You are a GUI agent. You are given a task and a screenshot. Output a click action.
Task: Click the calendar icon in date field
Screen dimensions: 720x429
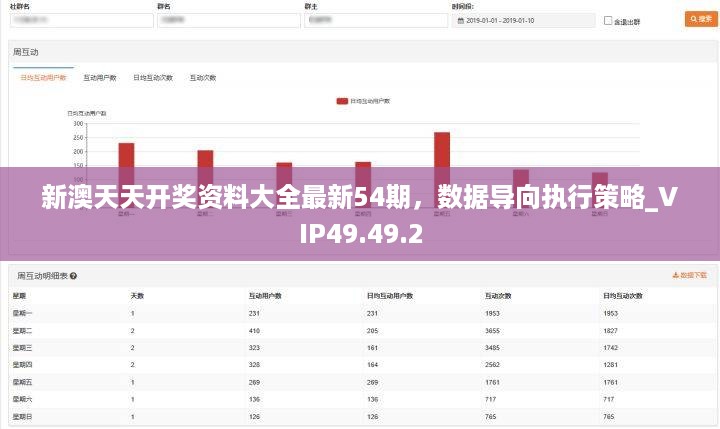(459, 20)
